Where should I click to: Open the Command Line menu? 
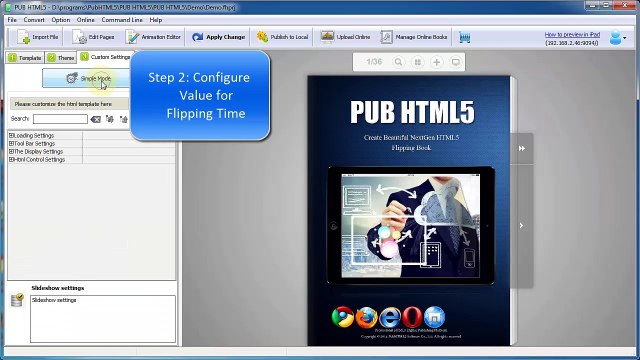coord(122,20)
